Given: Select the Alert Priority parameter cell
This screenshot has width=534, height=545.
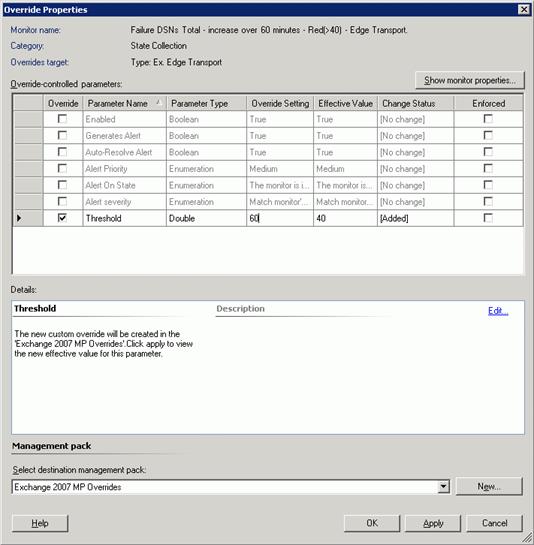Looking at the screenshot, I should click(125, 169).
